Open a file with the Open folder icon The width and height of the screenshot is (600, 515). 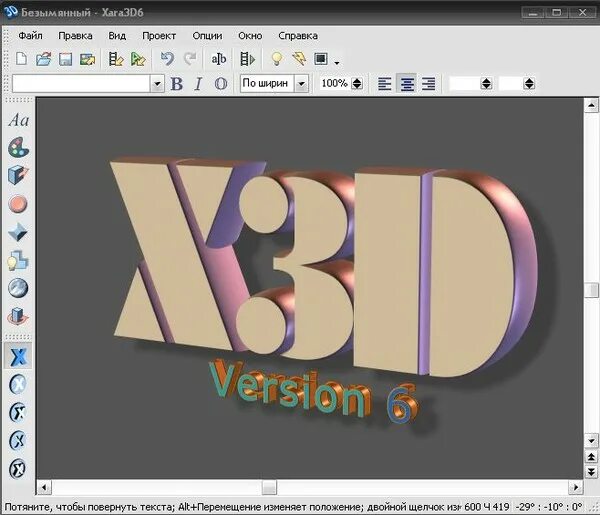(43, 59)
